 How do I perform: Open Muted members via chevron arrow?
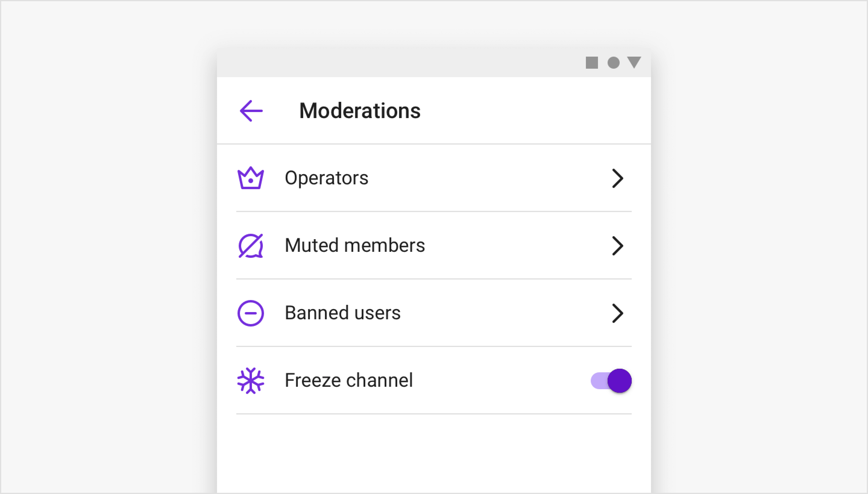tap(618, 245)
